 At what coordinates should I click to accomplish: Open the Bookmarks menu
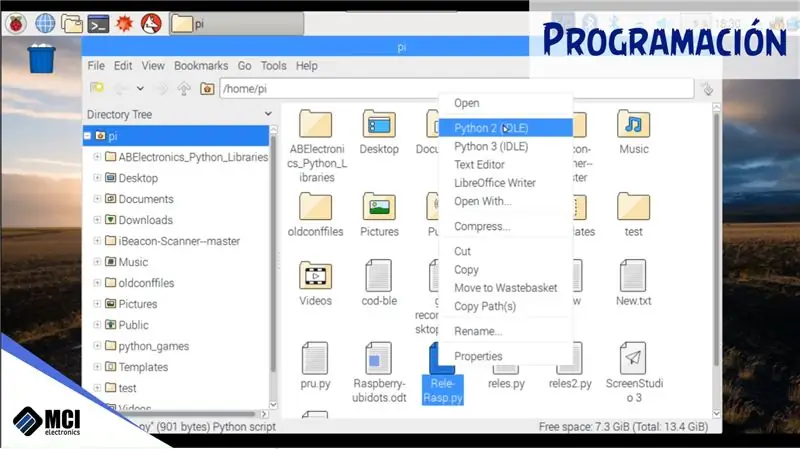click(201, 66)
